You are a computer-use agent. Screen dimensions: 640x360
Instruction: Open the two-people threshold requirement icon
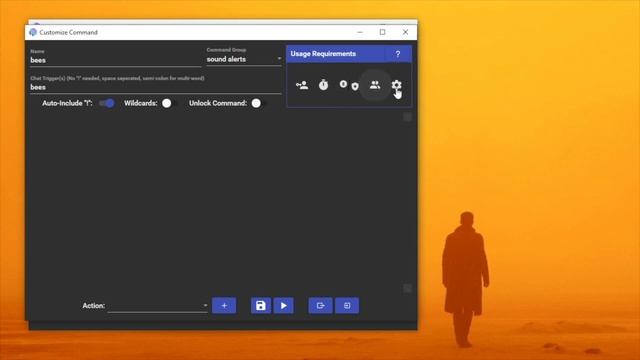tap(375, 85)
